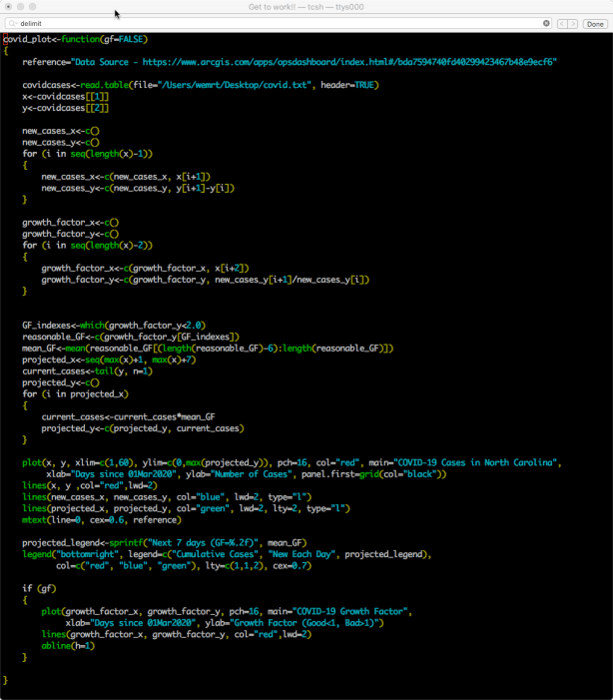Screen dimensions: 613x700
Task: Click 'lines(x, y ,col="red",lwd=2)' line
Action: [x=90, y=485]
